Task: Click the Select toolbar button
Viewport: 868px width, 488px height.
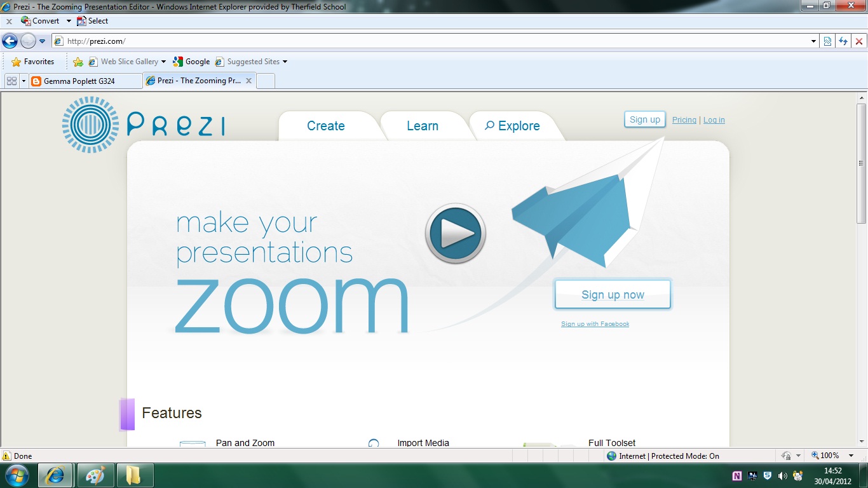Action: pos(92,21)
